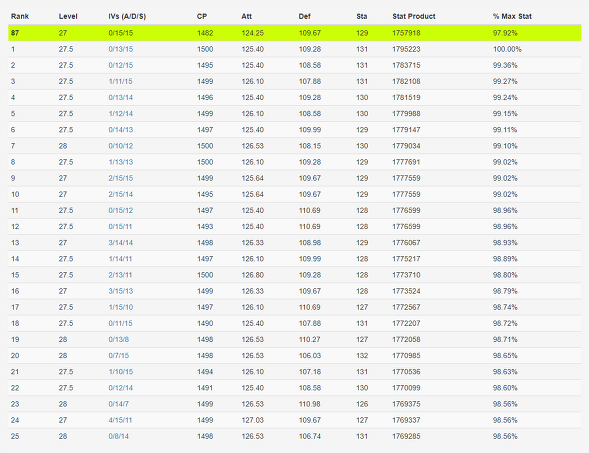Screen dimensions: 589x453
Task: Open the 0/10/12 IV link
Action: [121, 146]
